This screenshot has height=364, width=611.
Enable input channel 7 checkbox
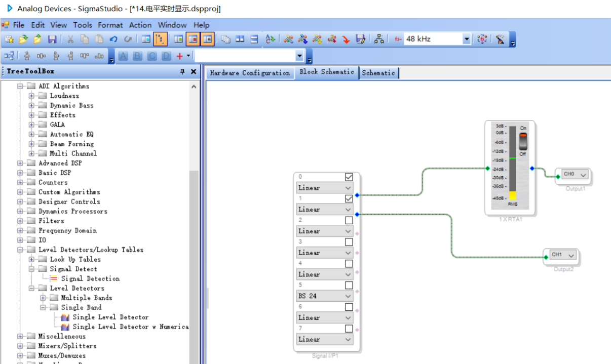tap(349, 329)
